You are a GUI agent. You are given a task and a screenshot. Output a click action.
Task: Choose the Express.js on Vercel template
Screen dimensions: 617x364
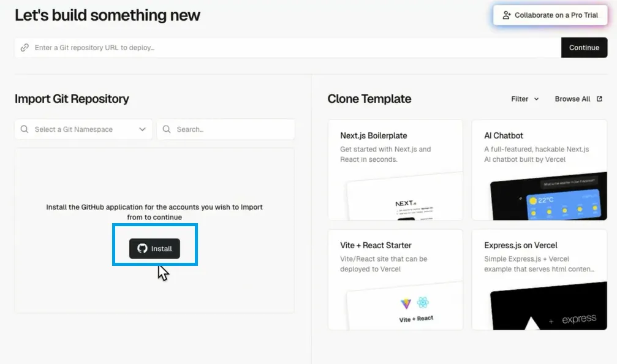(x=539, y=280)
